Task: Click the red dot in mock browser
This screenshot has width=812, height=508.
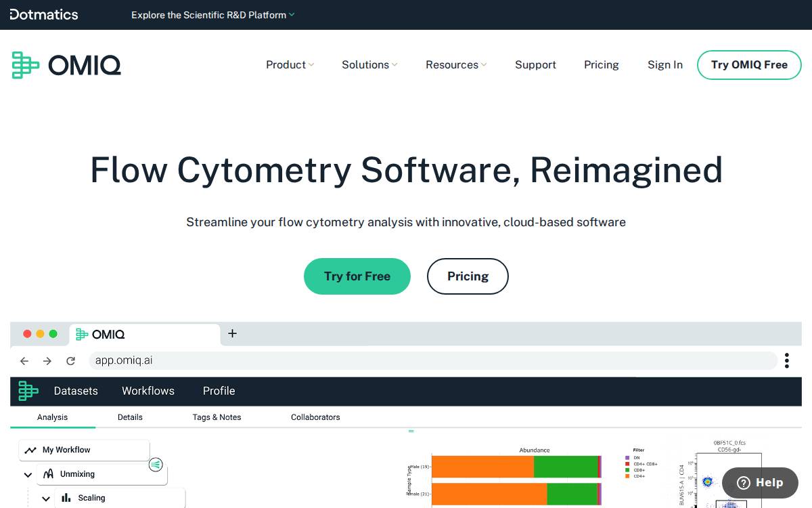Action: 28,334
